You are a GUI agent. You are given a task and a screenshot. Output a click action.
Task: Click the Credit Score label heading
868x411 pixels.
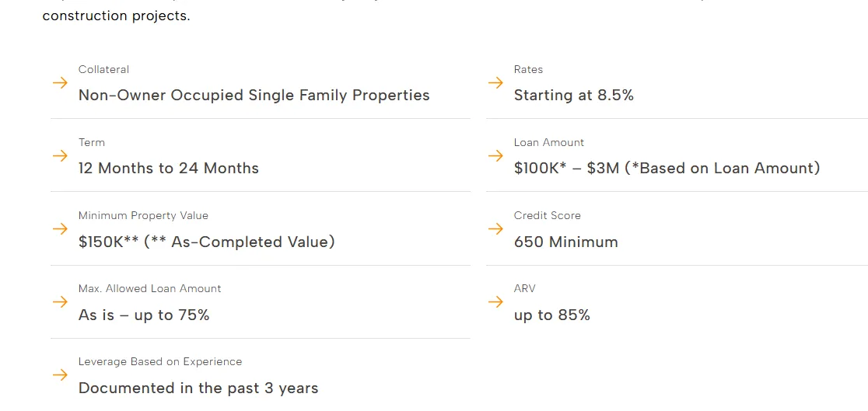[x=547, y=215]
